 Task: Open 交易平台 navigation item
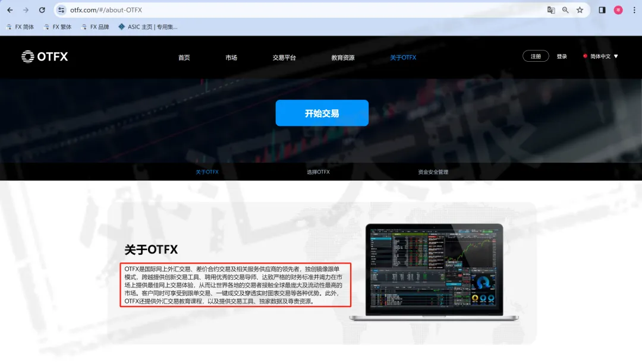click(x=284, y=58)
